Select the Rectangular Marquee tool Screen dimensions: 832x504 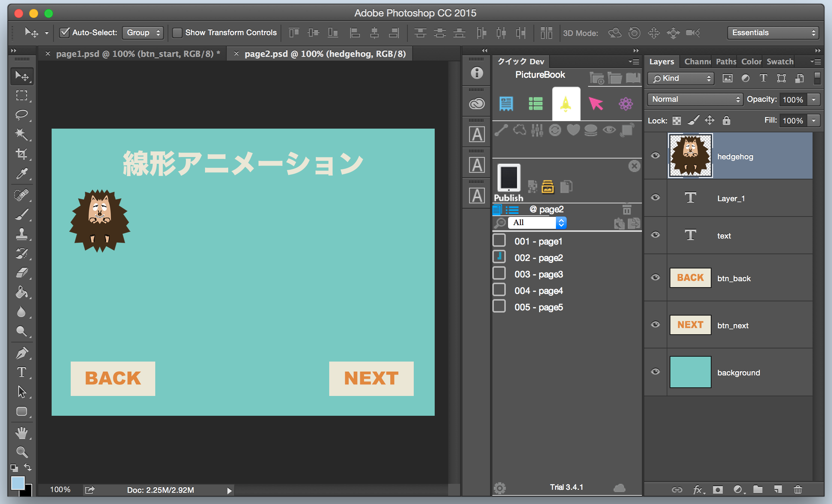(x=22, y=96)
